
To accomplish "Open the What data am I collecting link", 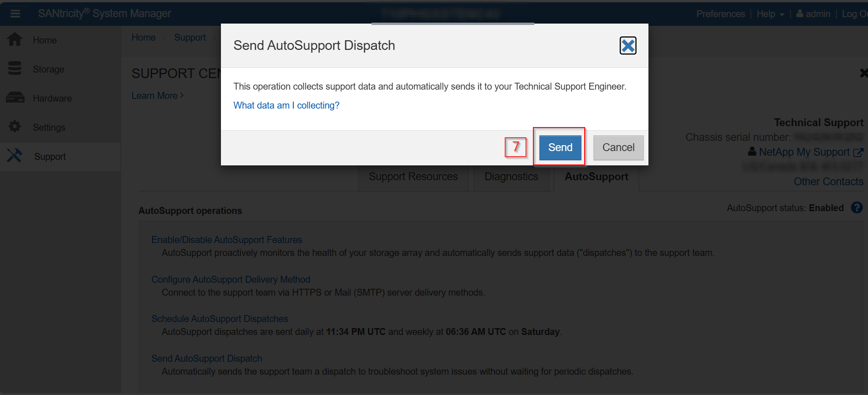I will pyautogui.click(x=286, y=105).
